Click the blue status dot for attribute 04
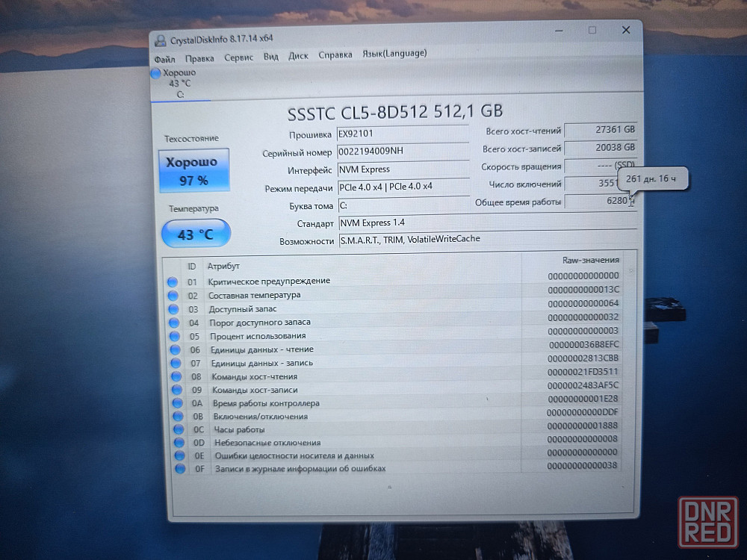Image resolution: width=747 pixels, height=560 pixels. coord(174,323)
